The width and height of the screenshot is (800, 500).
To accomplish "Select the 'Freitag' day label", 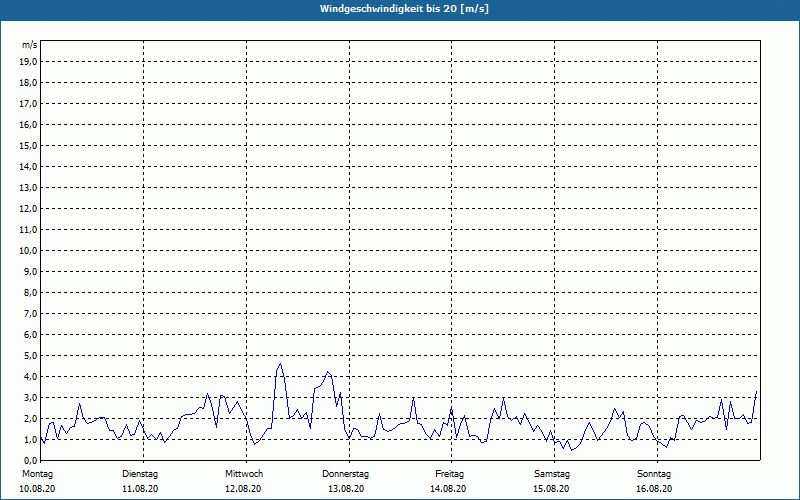I will click(x=450, y=473).
